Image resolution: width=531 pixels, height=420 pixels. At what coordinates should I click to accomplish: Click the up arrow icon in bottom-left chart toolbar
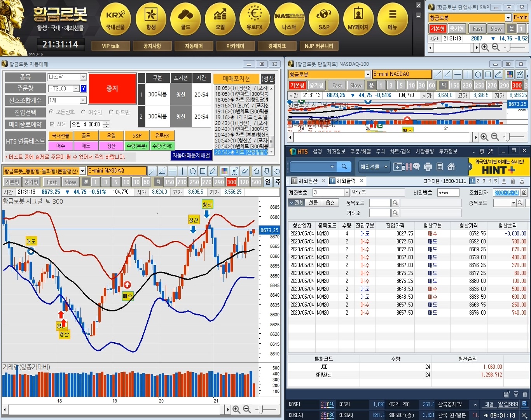click(x=257, y=171)
